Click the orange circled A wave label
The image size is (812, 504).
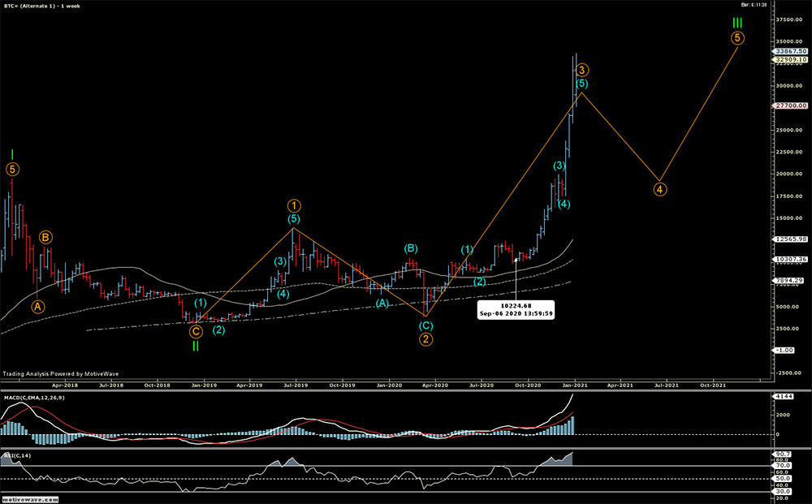[x=37, y=306]
